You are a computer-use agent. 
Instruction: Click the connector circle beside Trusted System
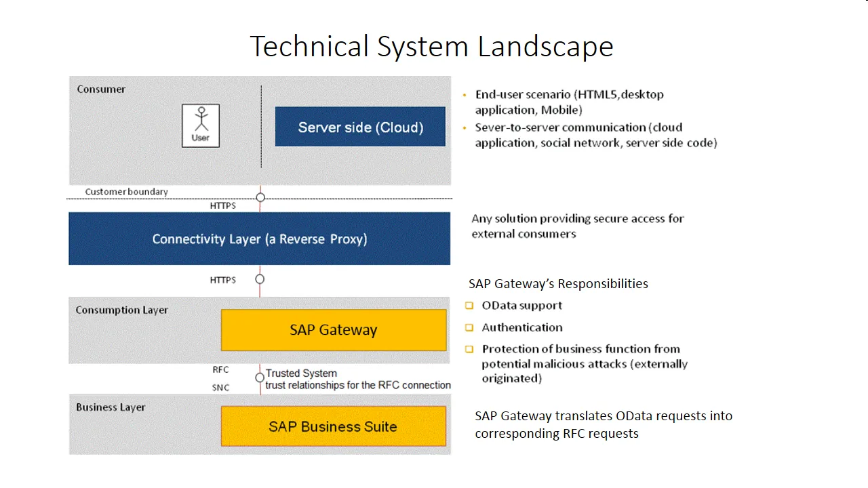[x=260, y=378]
